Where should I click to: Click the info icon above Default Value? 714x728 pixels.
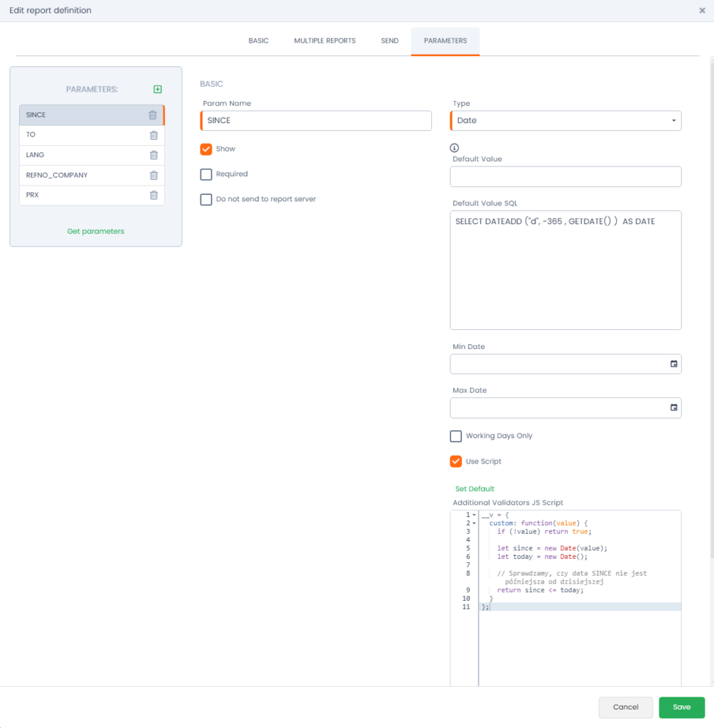click(455, 148)
